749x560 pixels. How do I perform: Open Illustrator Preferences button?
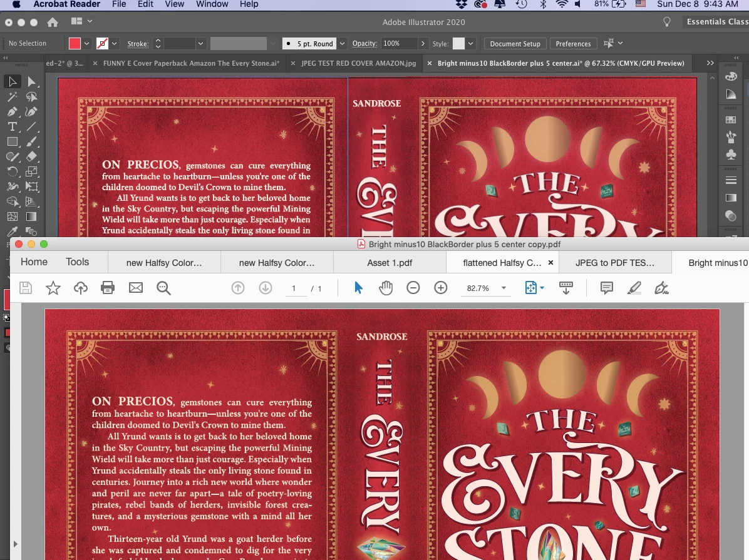point(573,43)
